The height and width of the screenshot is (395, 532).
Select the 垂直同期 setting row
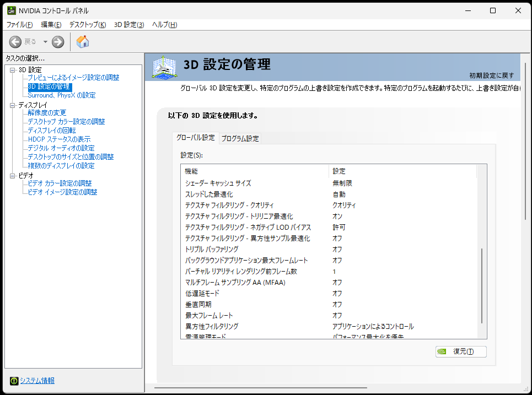click(x=329, y=305)
